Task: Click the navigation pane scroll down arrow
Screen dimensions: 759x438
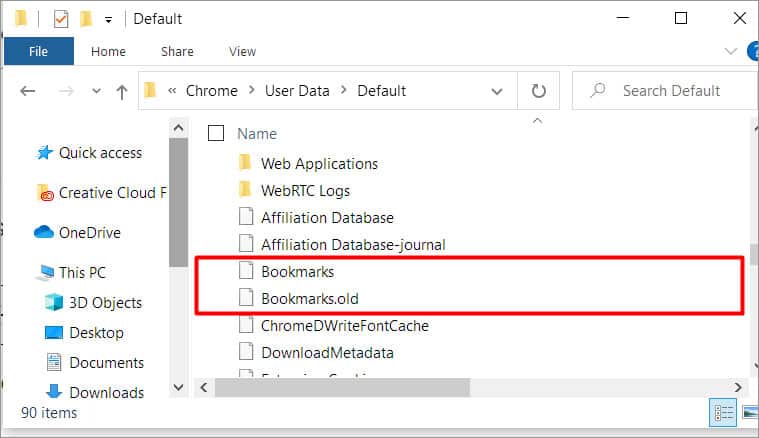Action: tap(178, 387)
